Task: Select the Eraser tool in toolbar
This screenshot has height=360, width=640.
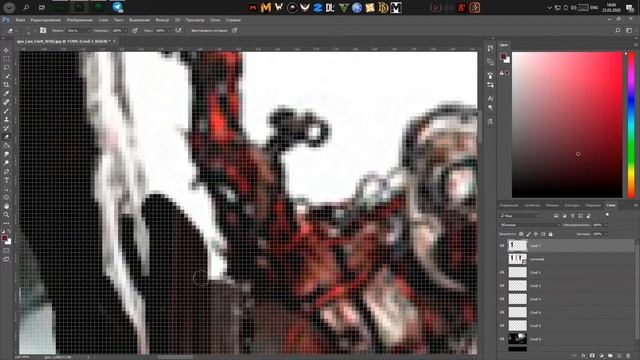Action: pos(6,137)
